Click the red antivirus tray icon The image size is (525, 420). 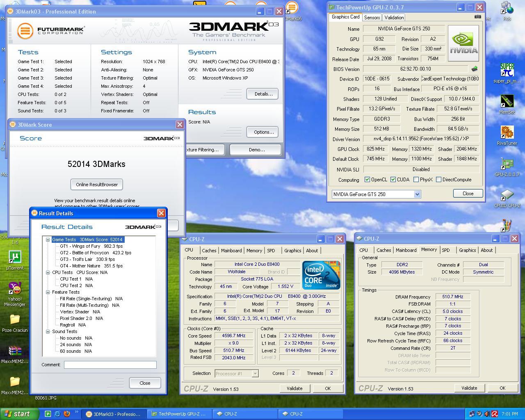(495, 414)
